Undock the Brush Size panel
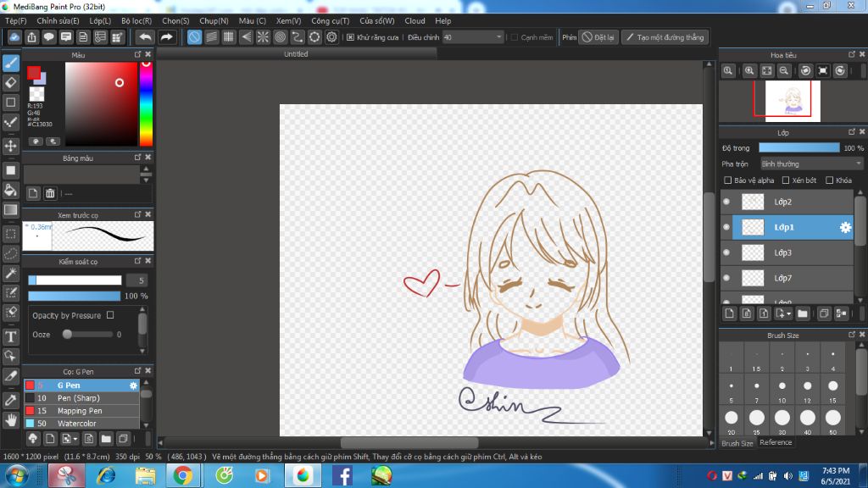This screenshot has height=488, width=868. 852,334
